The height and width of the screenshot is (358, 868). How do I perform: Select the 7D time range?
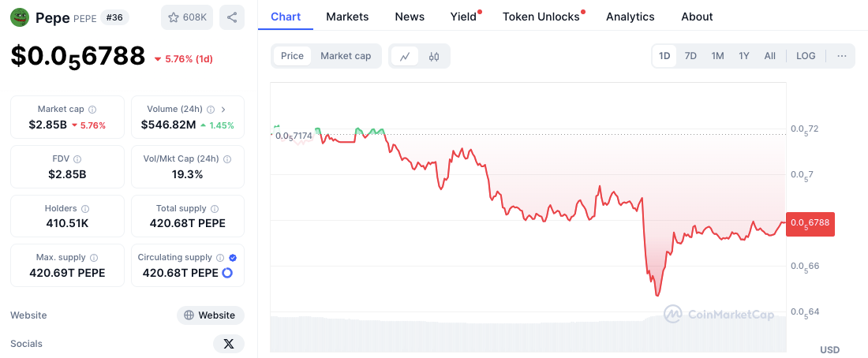pyautogui.click(x=690, y=56)
